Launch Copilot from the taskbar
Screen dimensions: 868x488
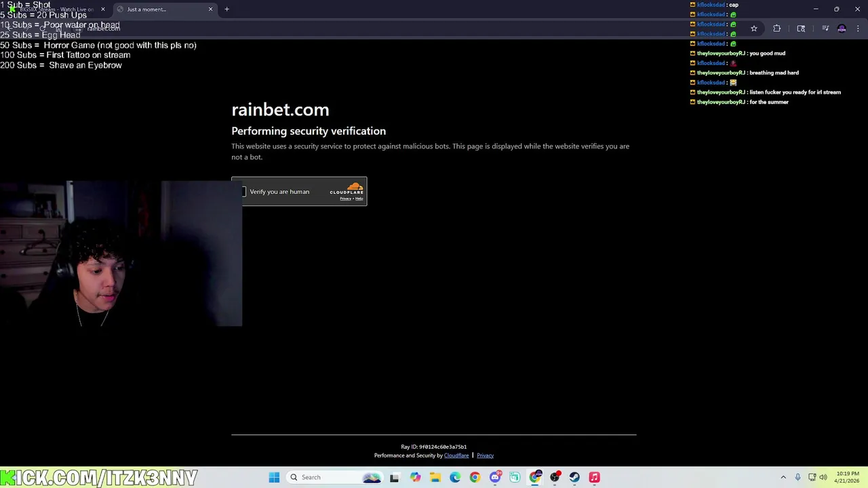tap(415, 477)
